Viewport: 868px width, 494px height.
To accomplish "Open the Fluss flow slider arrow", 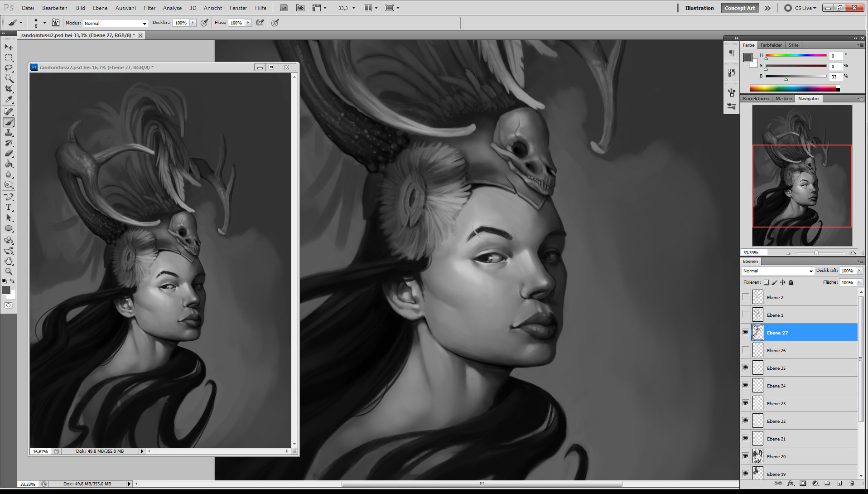I will (248, 23).
